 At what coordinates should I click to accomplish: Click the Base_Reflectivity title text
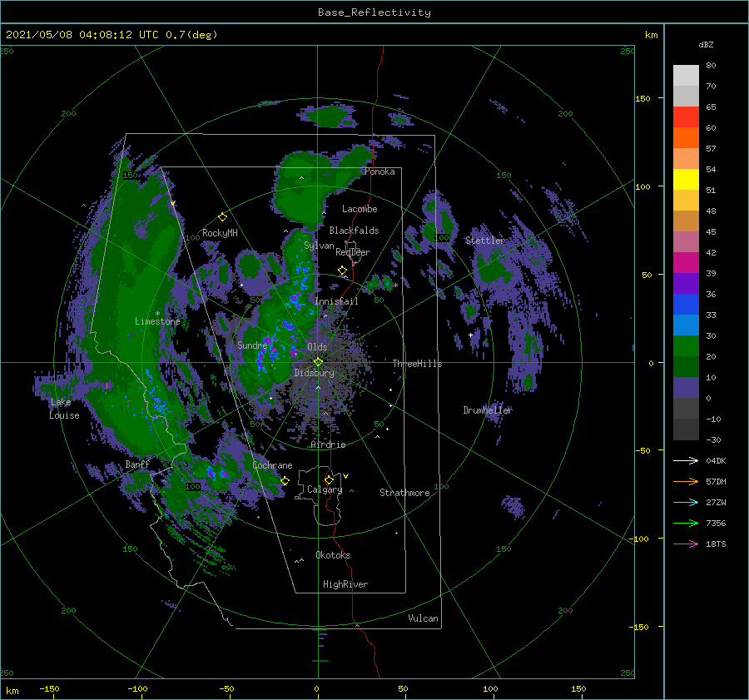tap(374, 12)
